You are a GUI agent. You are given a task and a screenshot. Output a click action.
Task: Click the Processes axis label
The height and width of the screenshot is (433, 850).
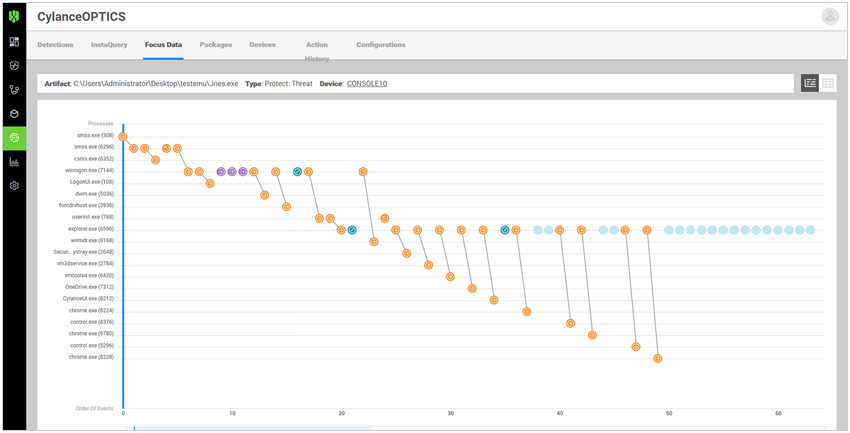(101, 124)
